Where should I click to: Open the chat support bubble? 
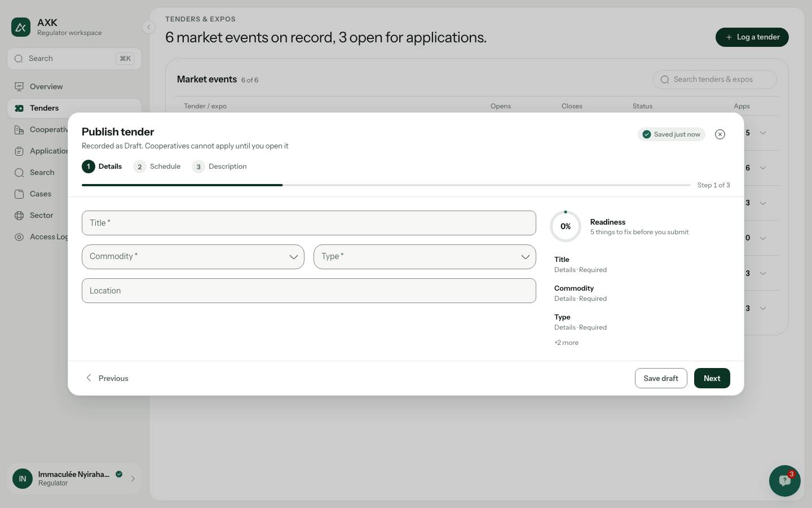784,480
